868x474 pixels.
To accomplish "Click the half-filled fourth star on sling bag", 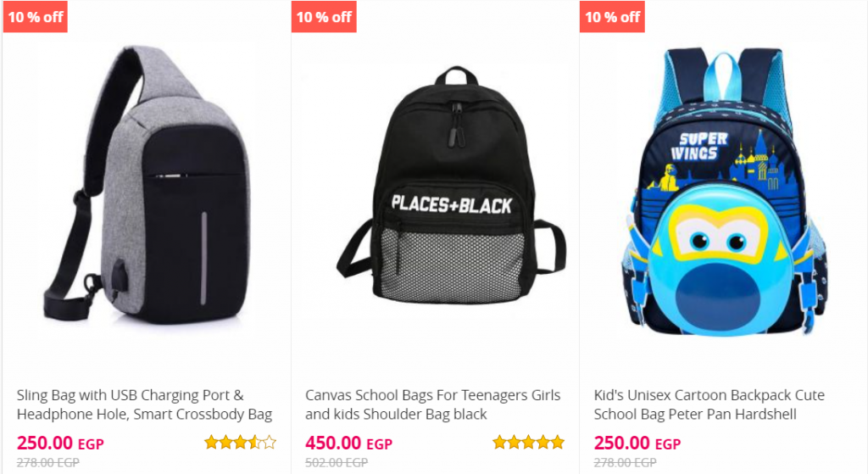I will click(254, 442).
